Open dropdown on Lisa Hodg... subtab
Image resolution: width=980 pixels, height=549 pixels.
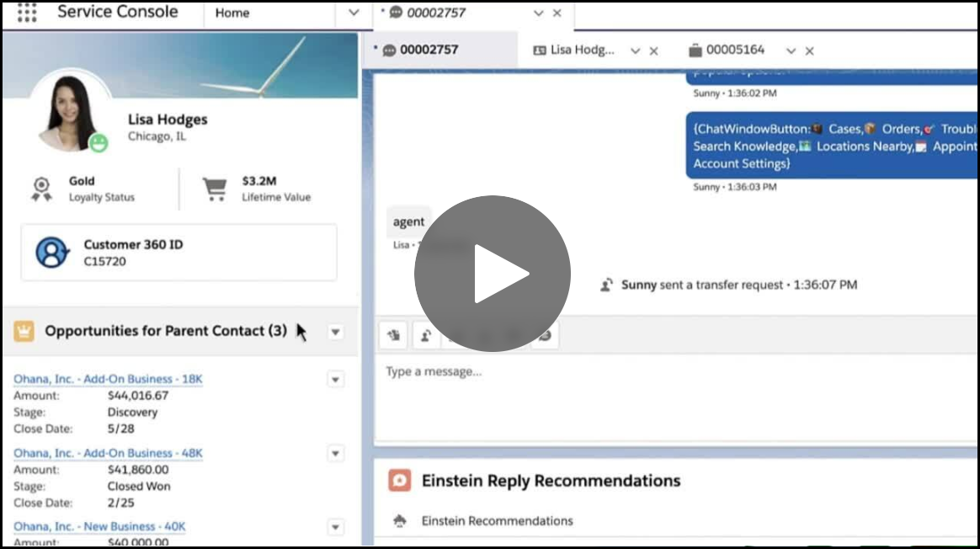pos(635,51)
